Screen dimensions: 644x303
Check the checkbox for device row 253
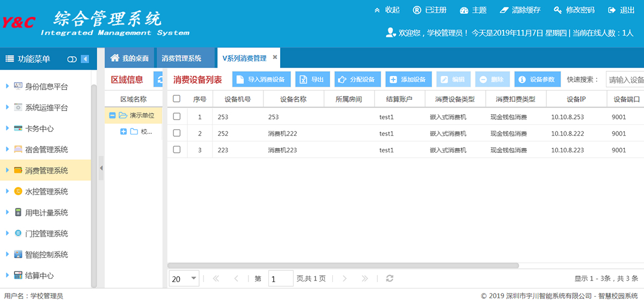coord(177,117)
